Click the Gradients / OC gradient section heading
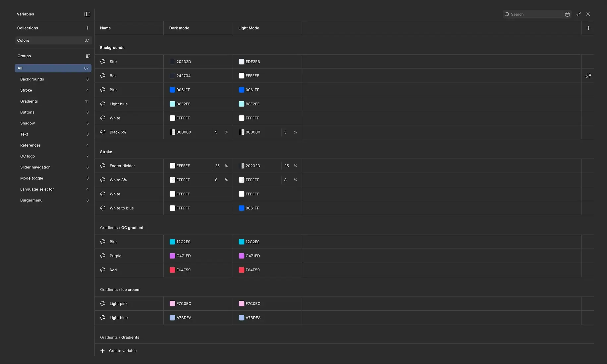This screenshot has height=364, width=607. [122, 228]
